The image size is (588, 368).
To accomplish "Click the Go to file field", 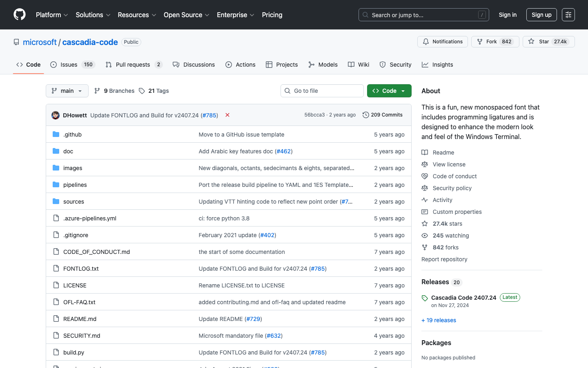I will [322, 91].
